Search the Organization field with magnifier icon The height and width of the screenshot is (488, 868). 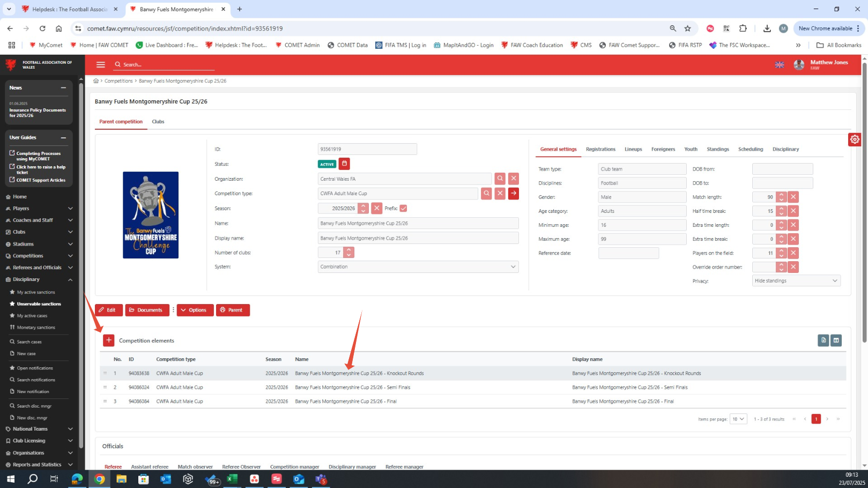(x=500, y=179)
